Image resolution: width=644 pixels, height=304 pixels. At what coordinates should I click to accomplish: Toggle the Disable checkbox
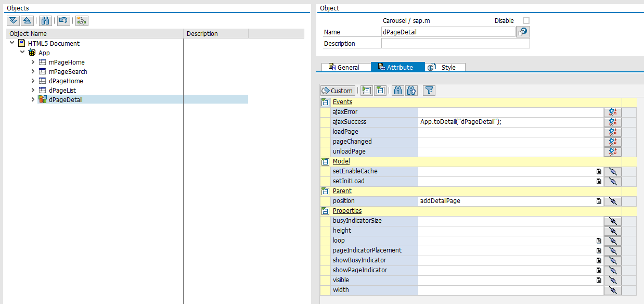(526, 21)
